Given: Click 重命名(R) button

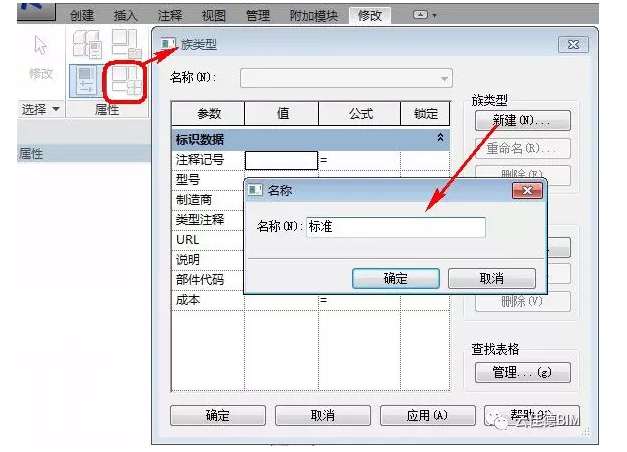Looking at the screenshot, I should click(x=523, y=148).
